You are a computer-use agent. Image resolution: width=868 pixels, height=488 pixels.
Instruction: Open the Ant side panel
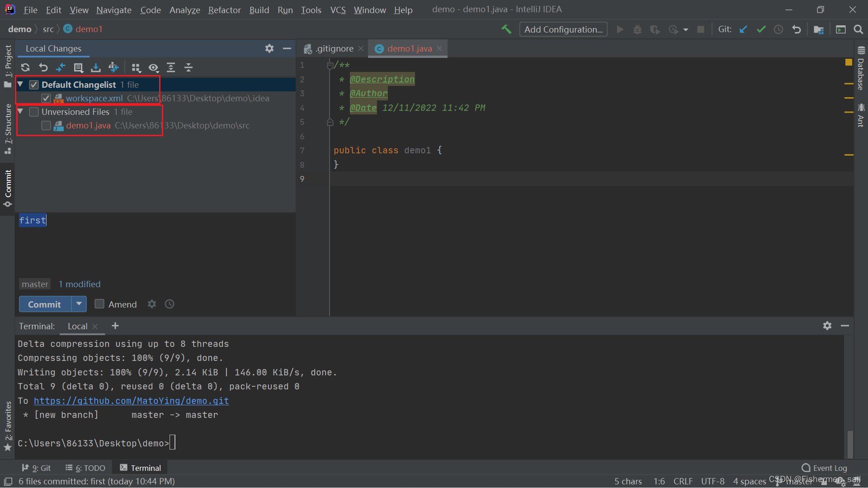pyautogui.click(x=861, y=115)
